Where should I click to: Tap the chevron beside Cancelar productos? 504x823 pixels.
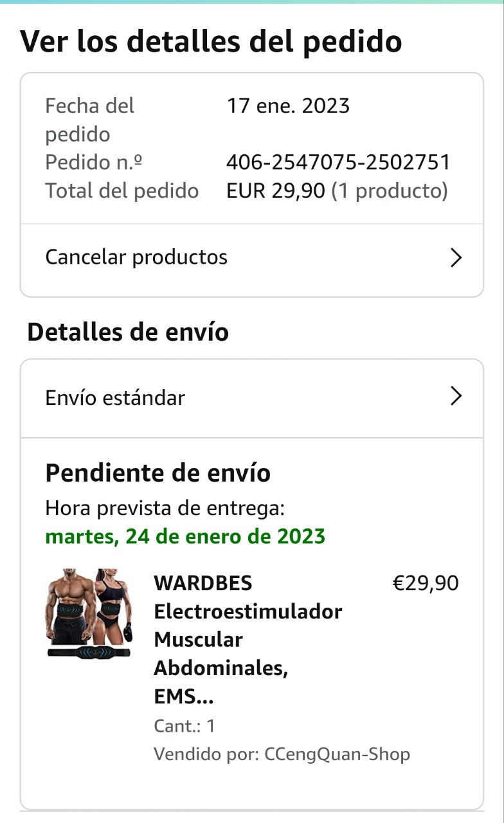point(456,258)
